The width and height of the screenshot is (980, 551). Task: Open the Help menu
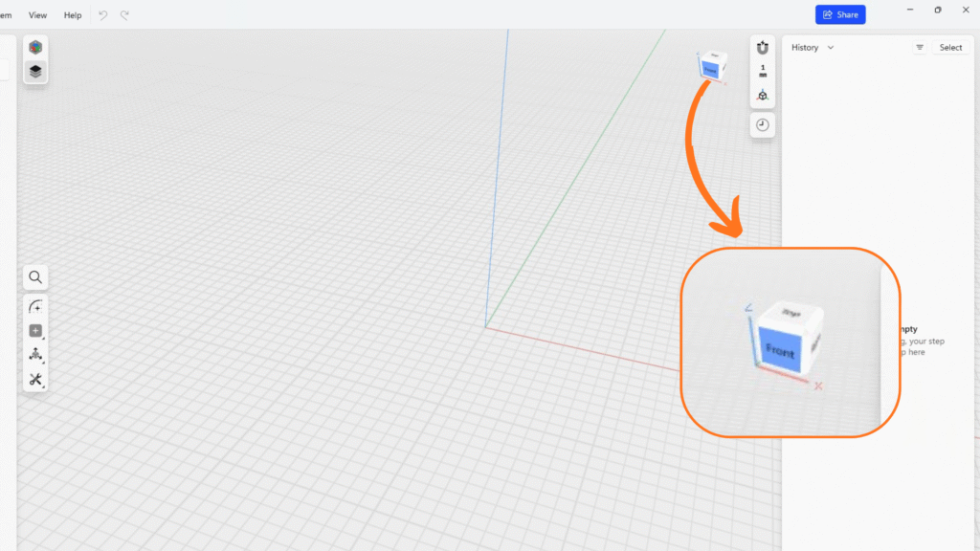point(73,15)
